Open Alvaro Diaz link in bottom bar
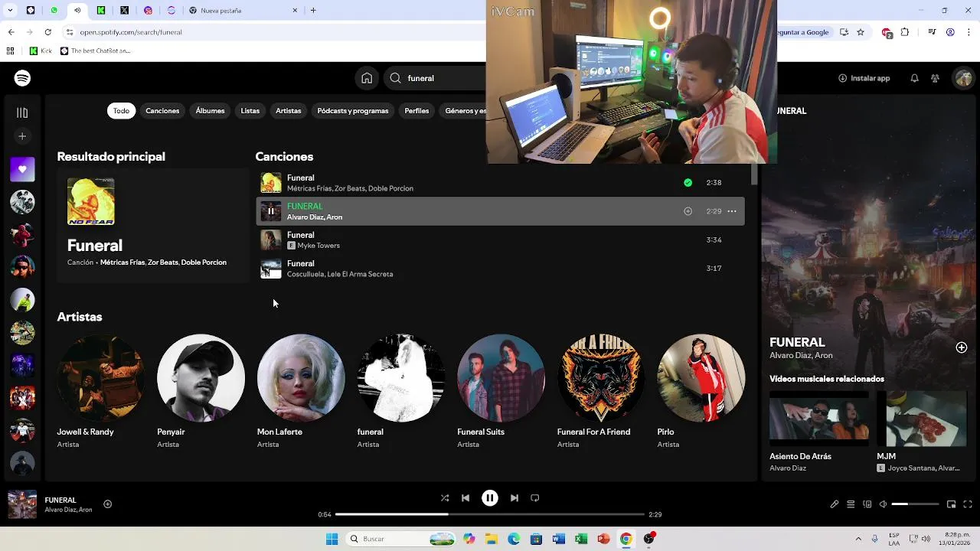 [x=60, y=510]
